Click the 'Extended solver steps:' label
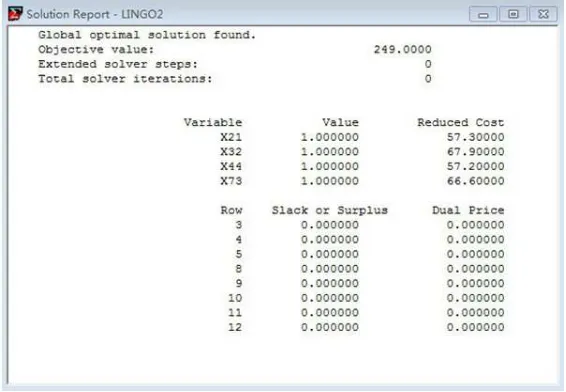 pyautogui.click(x=118, y=64)
